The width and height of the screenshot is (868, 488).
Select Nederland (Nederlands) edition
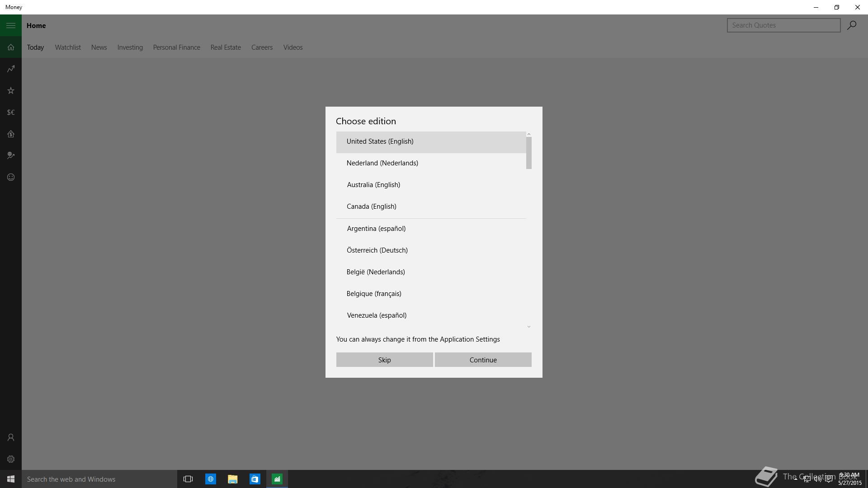pos(431,163)
